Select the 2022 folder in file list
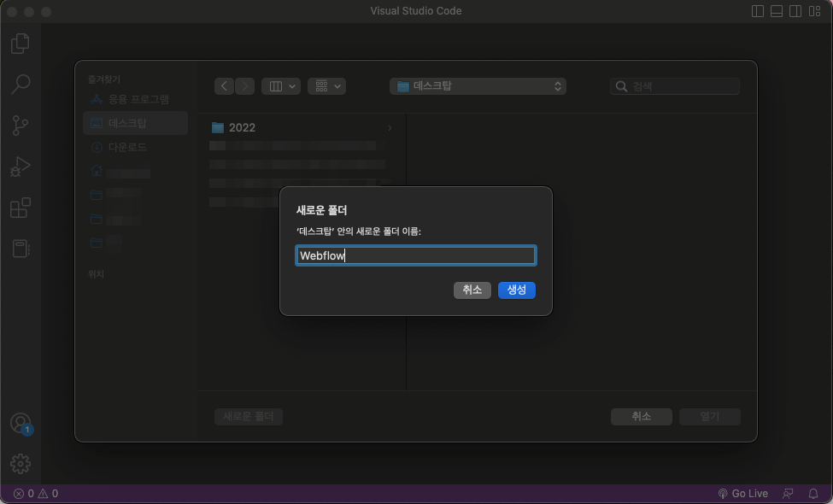 302,127
